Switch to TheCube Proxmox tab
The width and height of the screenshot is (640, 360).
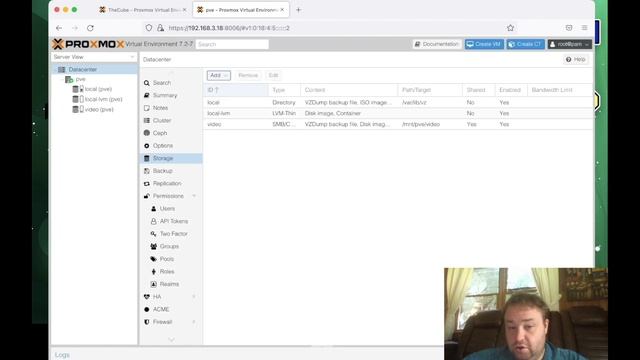(143, 10)
